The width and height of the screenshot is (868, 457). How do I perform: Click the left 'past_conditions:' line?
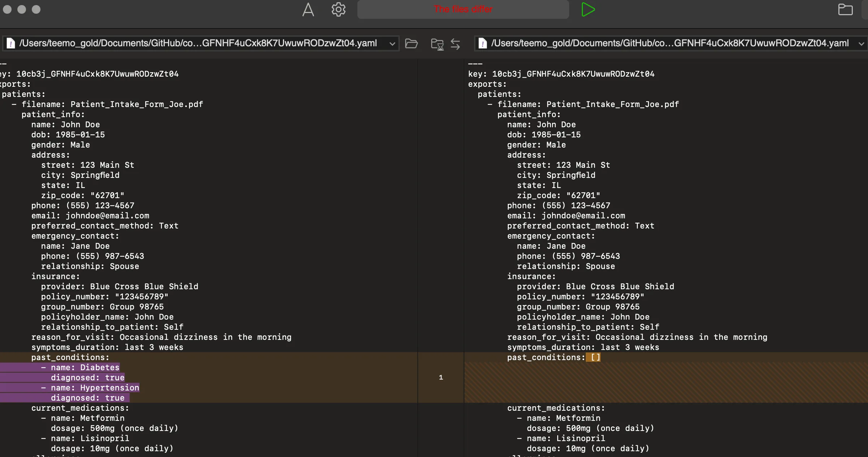click(70, 357)
